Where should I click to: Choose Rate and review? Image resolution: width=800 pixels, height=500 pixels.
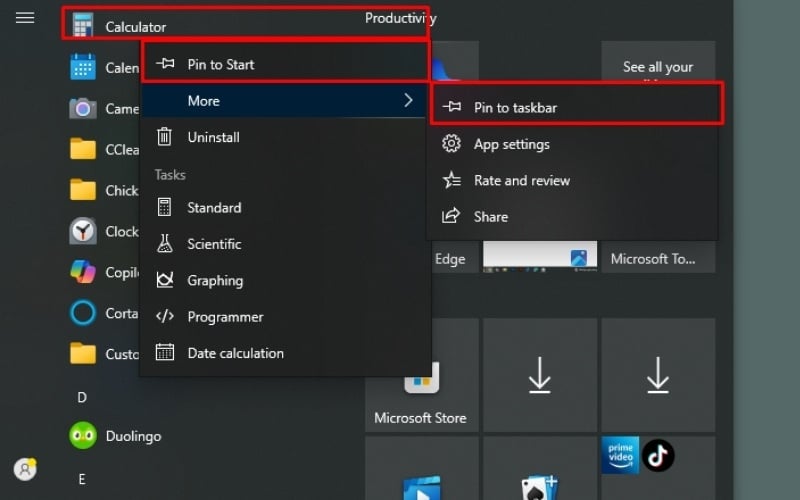click(572, 180)
